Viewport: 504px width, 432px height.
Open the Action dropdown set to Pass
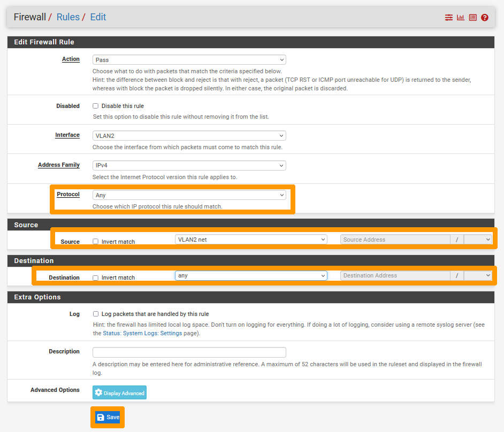[x=189, y=60]
